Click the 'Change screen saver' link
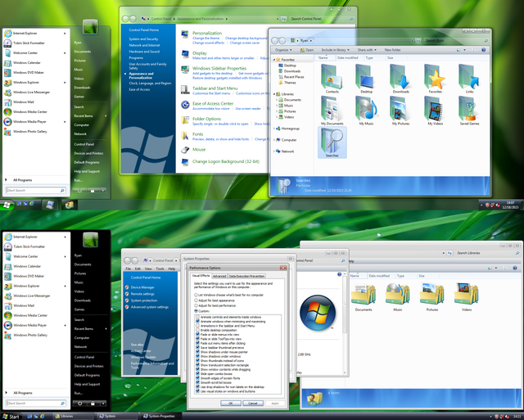The height and width of the screenshot is (420, 524). point(245,43)
